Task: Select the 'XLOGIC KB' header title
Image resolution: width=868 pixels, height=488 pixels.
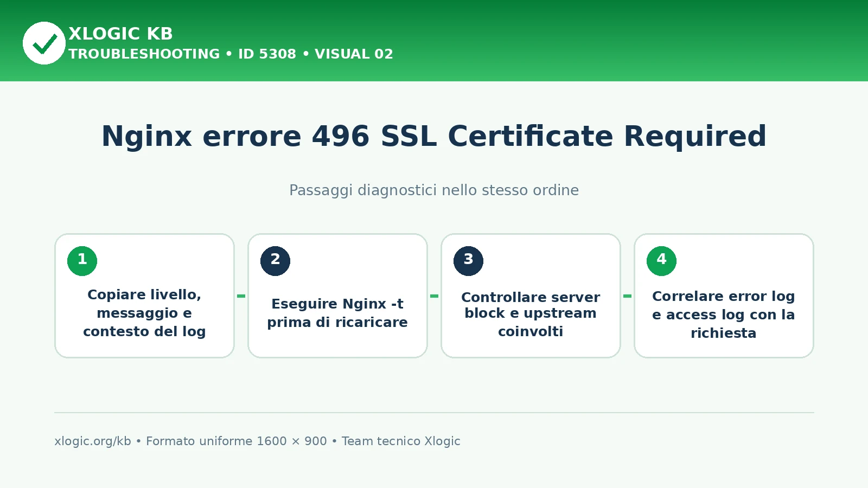Action: (x=120, y=34)
